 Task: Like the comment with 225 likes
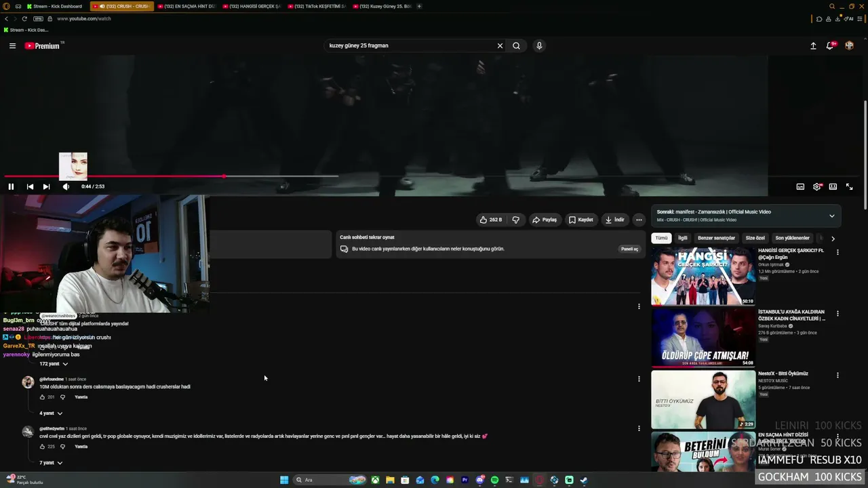pos(42,447)
